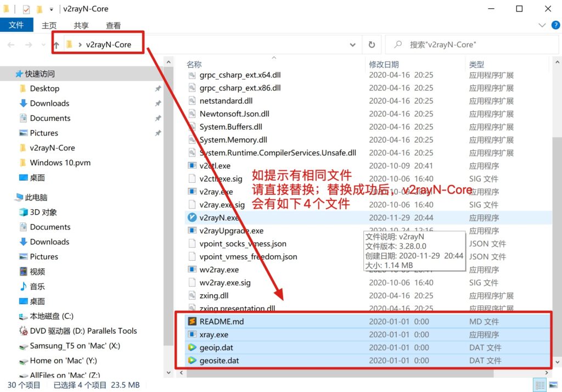
Task: Open Pictures under 此电脑
Action: tap(44, 257)
